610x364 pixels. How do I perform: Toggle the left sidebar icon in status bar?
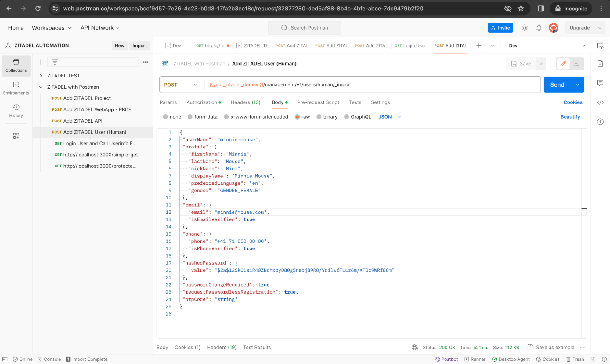click(x=5, y=359)
